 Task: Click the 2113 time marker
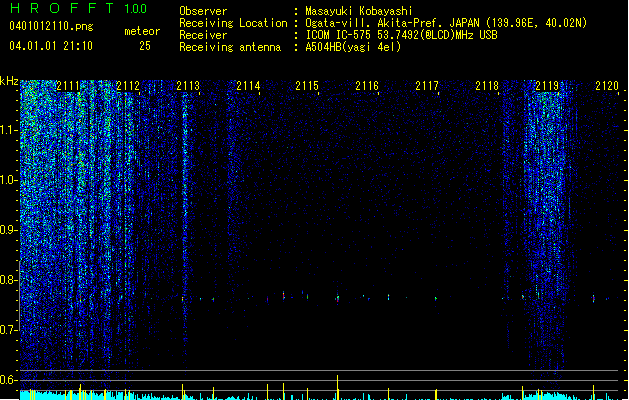click(x=188, y=86)
